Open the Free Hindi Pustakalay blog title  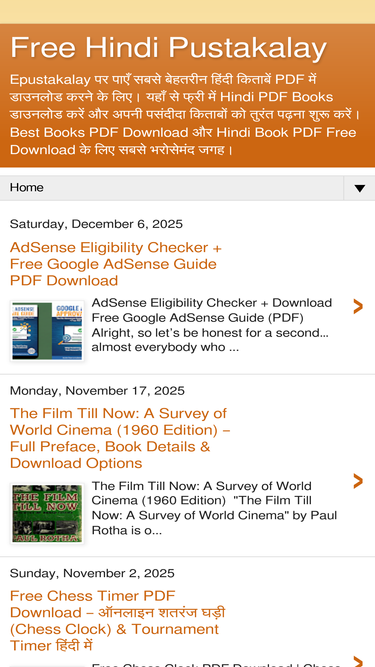(x=168, y=48)
